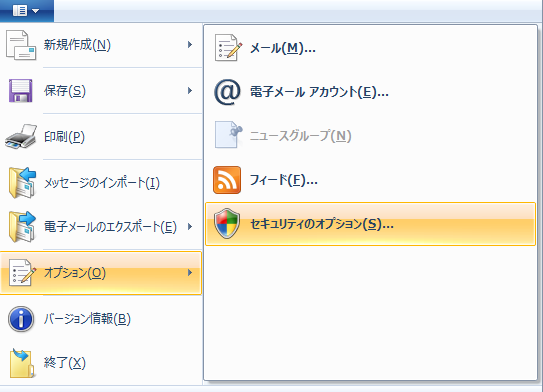This screenshot has width=543, height=392.
Task: Expand the 電子メールのエクスポート submenu arrow
Action: point(190,226)
